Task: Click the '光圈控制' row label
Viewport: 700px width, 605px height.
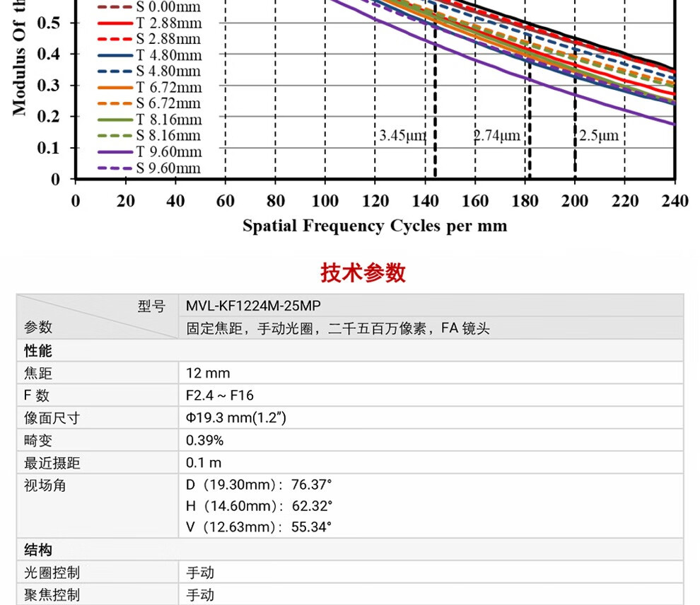Action: tap(52, 572)
